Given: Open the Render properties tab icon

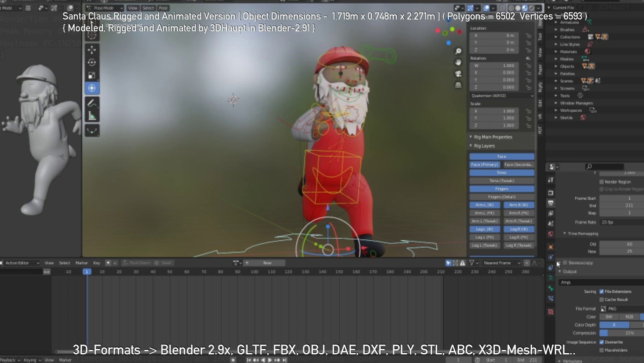Looking at the screenshot, I should click(551, 193).
